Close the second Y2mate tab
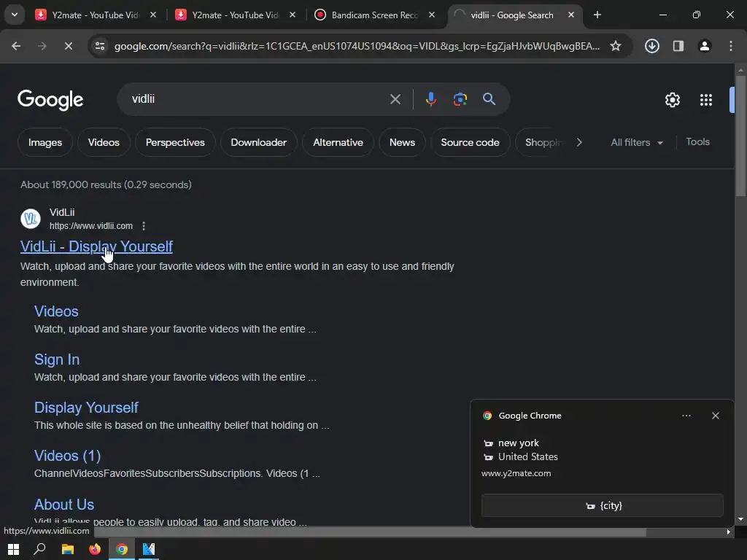 pyautogui.click(x=293, y=15)
